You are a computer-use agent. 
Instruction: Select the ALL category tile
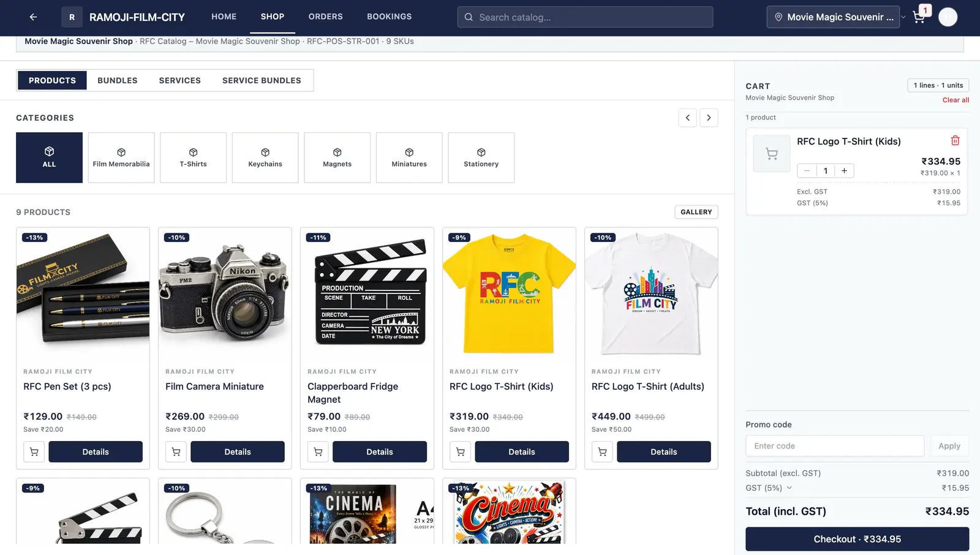(49, 157)
